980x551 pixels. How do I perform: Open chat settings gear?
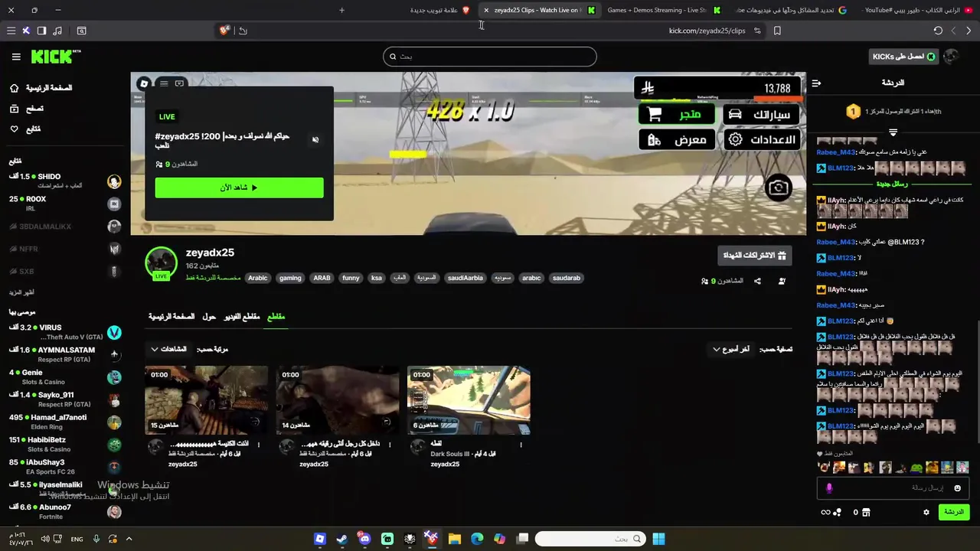click(926, 512)
